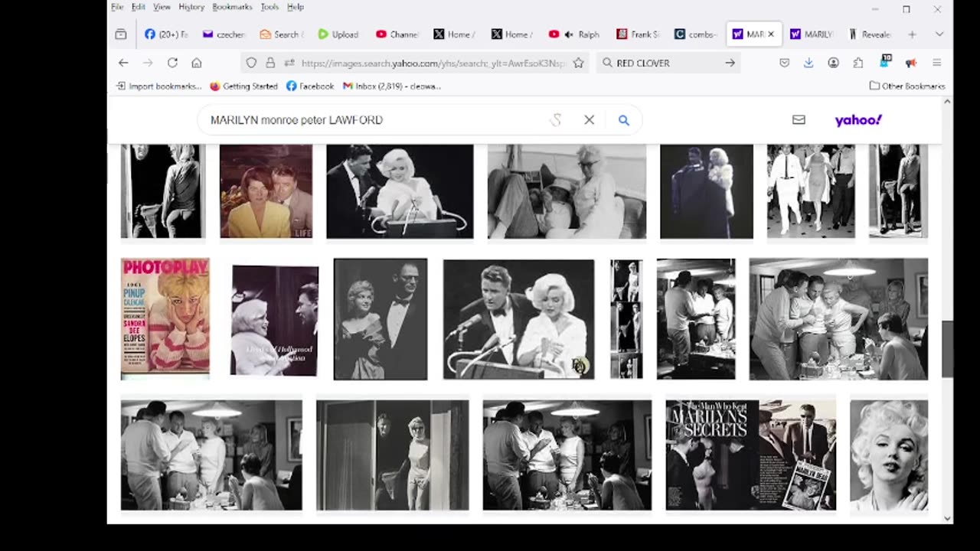
Task: Click Import bookmarks in bookmarks toolbar
Action: click(159, 86)
